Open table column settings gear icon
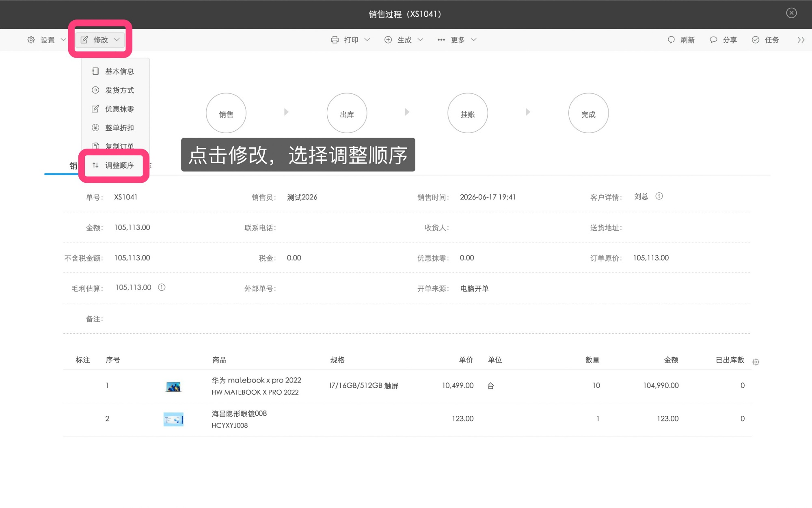812x508 pixels. [x=756, y=362]
